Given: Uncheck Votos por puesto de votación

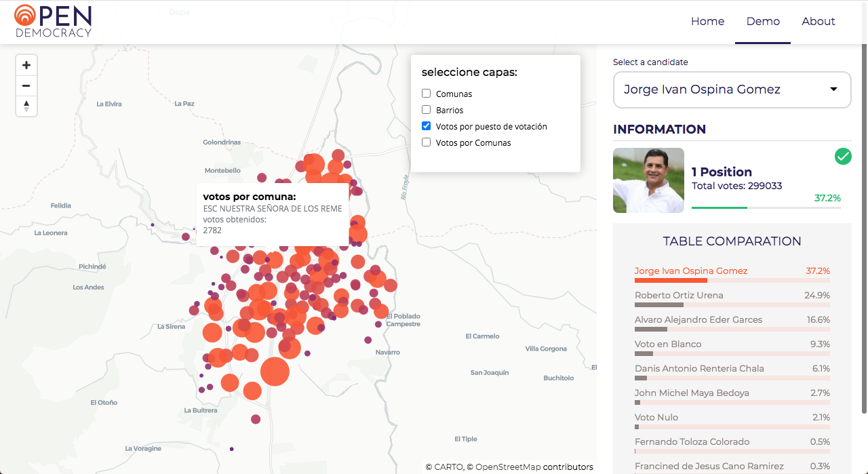Looking at the screenshot, I should [427, 126].
